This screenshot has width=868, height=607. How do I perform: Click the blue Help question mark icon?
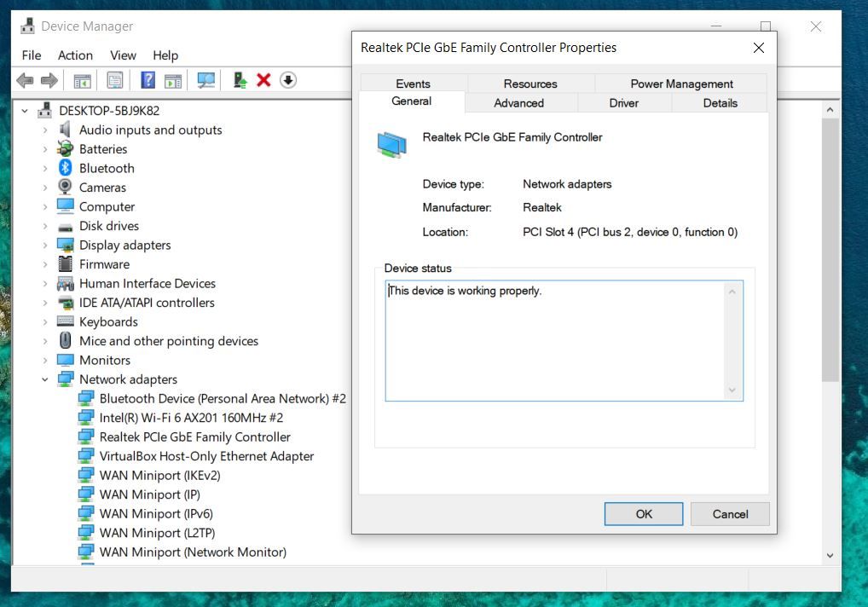(x=148, y=81)
